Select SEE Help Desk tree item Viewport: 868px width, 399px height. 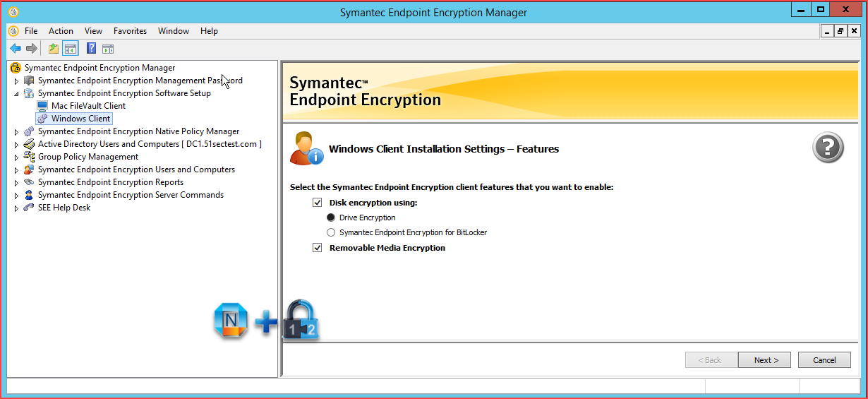[64, 208]
